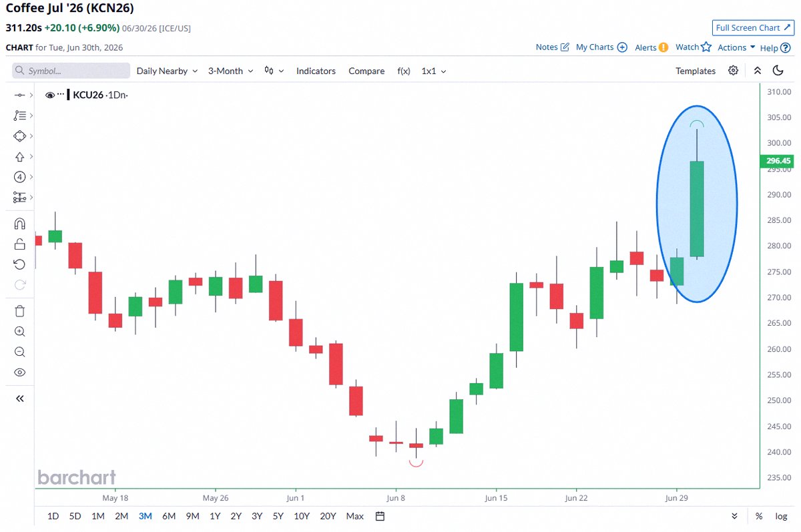The width and height of the screenshot is (801, 532).
Task: Open the circled number 4 tool
Action: [x=19, y=177]
